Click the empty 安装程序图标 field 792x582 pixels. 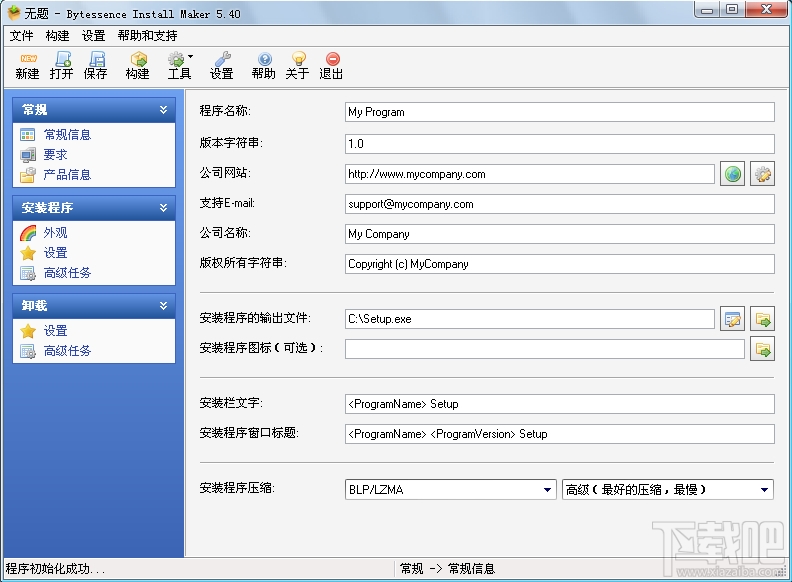click(x=544, y=349)
